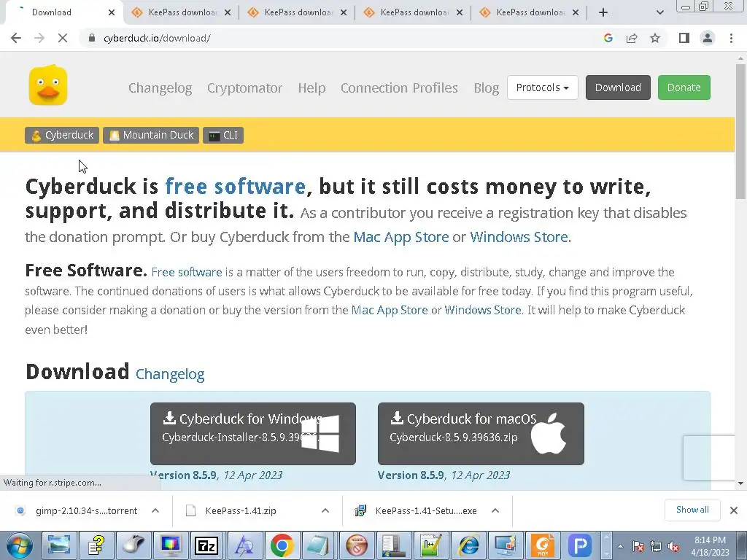Open the mouse settings taskbar icon
This screenshot has width=747, height=560.
point(133,545)
